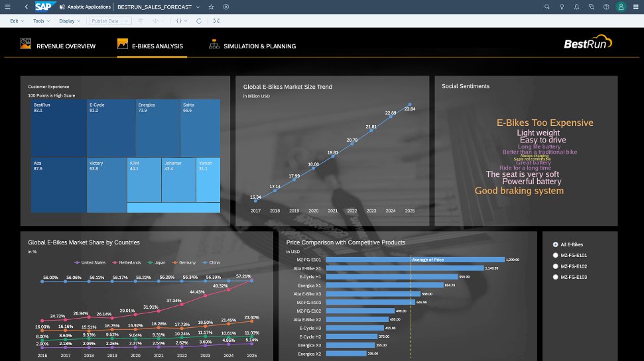
Task: Click the Alta 87.6 treemap tile
Action: tap(58, 185)
